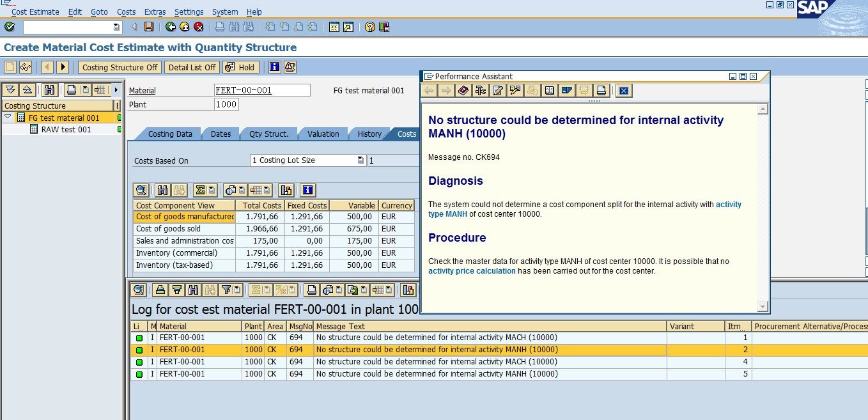Open the Settings menu

(189, 12)
